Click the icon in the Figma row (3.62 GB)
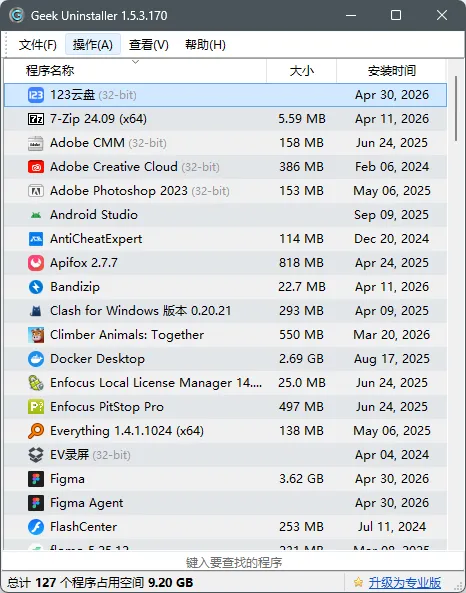The height and width of the screenshot is (593, 466). (x=36, y=479)
